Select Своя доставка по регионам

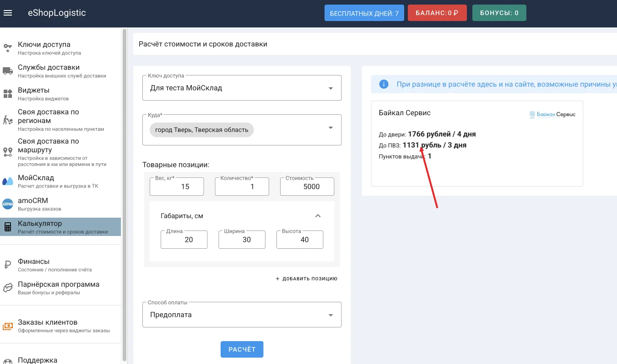point(60,120)
